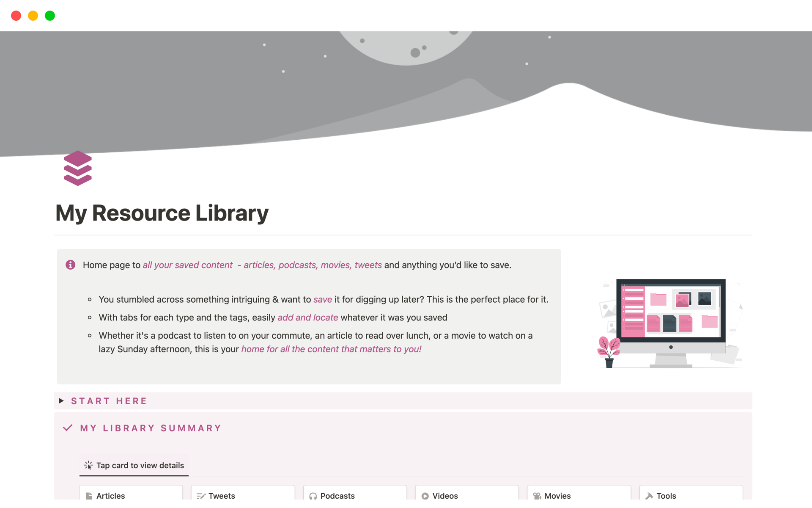The width and height of the screenshot is (812, 508).
Task: Click the sparkle icon on Tap card tab
Action: click(x=88, y=465)
